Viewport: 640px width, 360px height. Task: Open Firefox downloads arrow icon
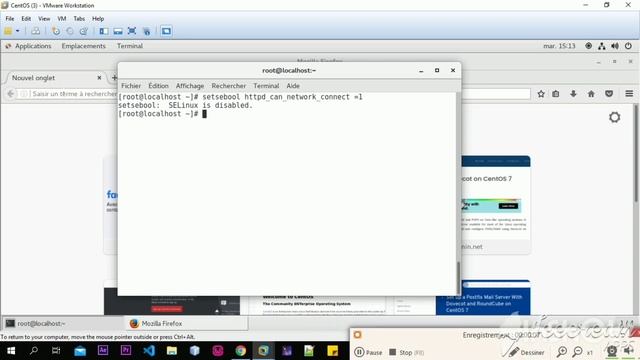[573, 94]
